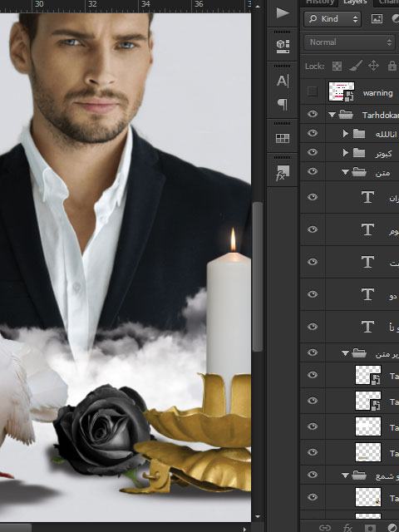Switch to the Layers tab

pyautogui.click(x=355, y=2)
